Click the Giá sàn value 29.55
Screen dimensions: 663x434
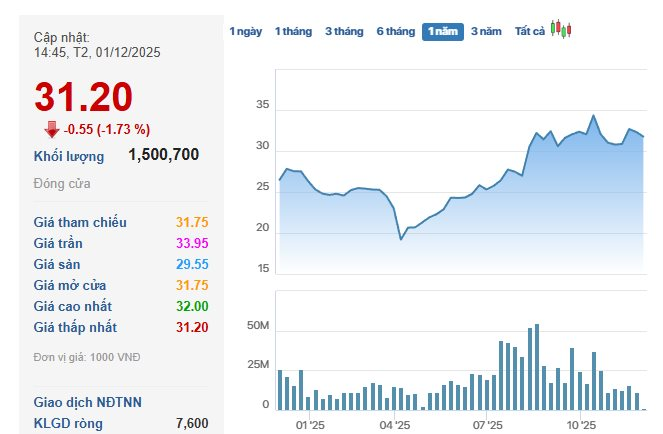[192, 264]
